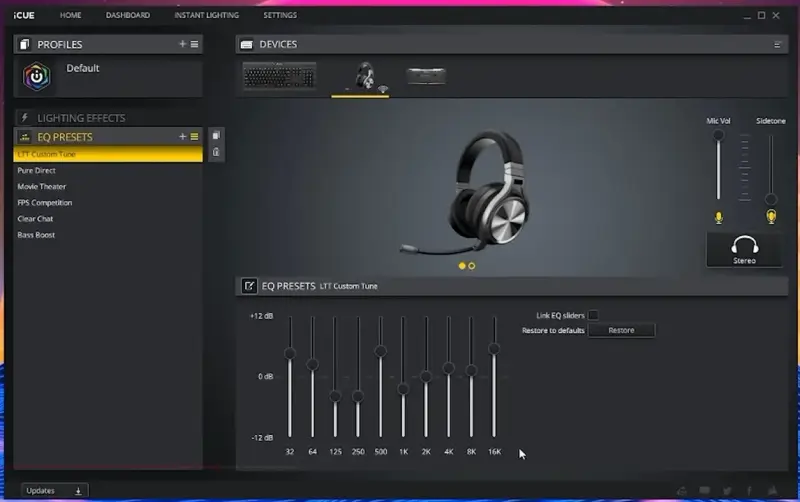Click the 125 Hz EQ slider

coord(335,396)
